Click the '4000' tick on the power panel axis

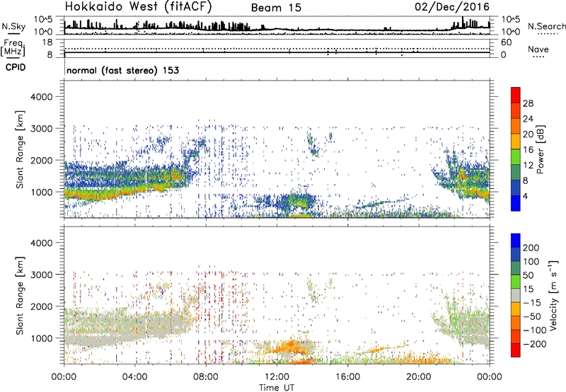point(41,97)
